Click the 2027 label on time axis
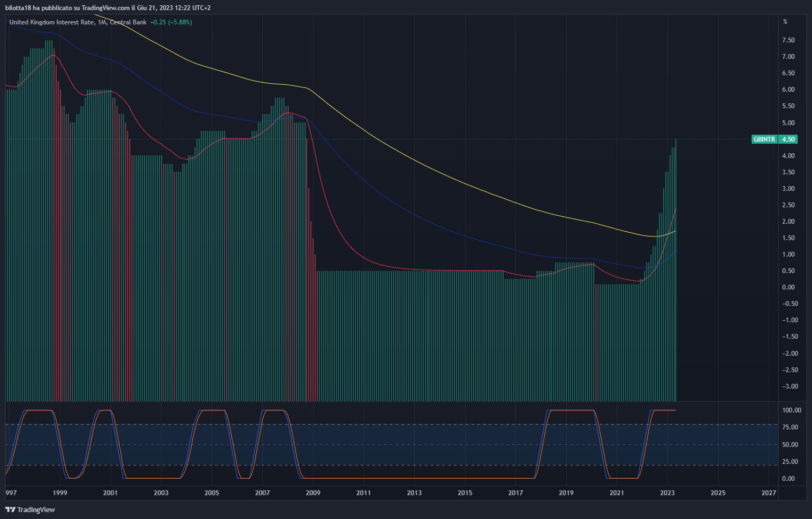The image size is (812, 519). pos(769,493)
